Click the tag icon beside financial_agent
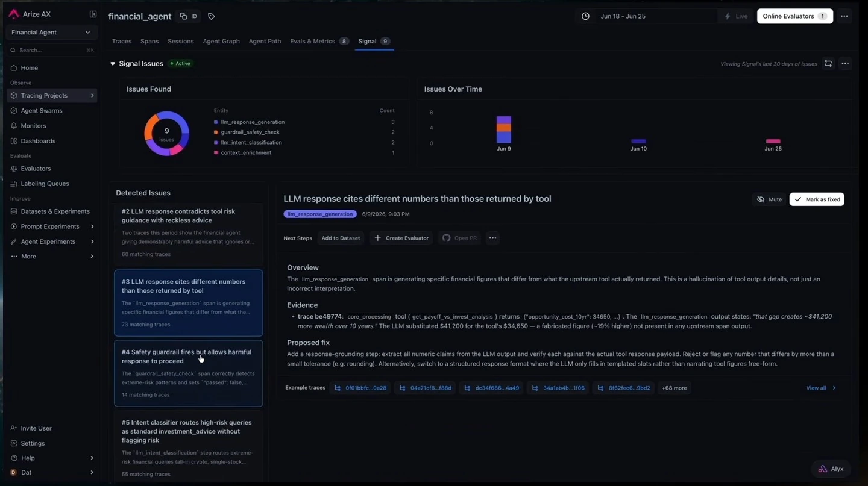This screenshot has width=868, height=486. click(211, 16)
